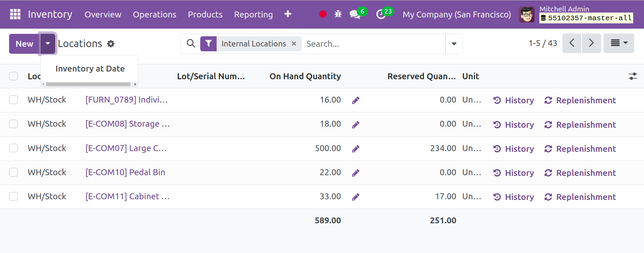Click History for the Pedal Bin row
Image resolution: width=644 pixels, height=253 pixels.
pyautogui.click(x=514, y=173)
